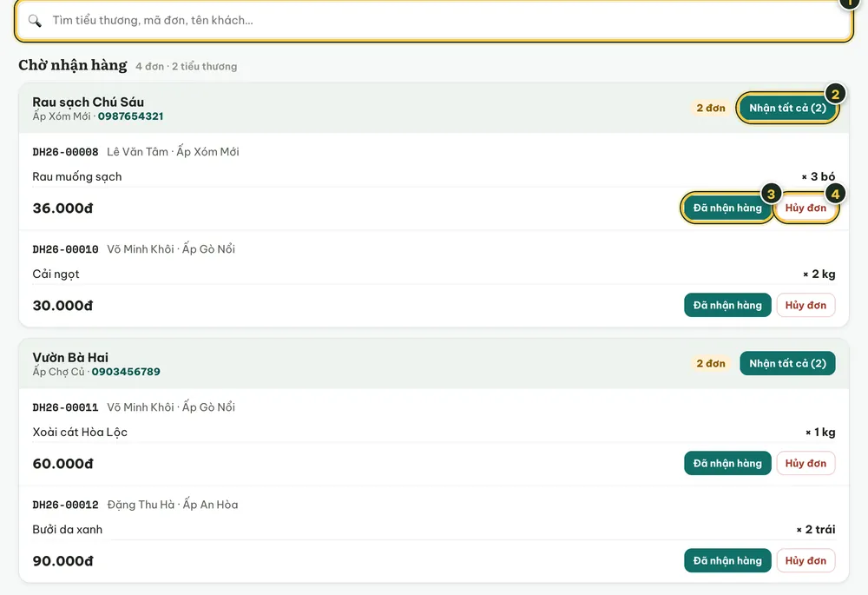This screenshot has width=868, height=595.
Task: Click the Xoài cát Hòa Lộc item name
Action: tap(80, 432)
